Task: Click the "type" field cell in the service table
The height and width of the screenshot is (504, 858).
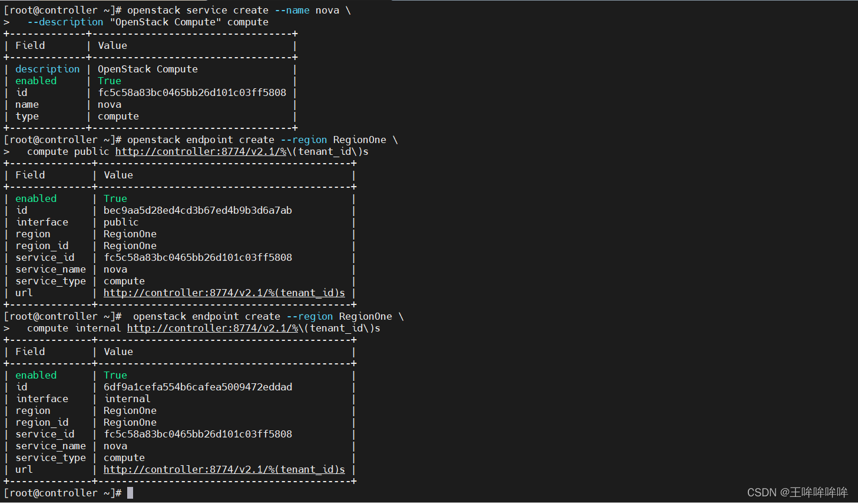Action: coord(27,116)
